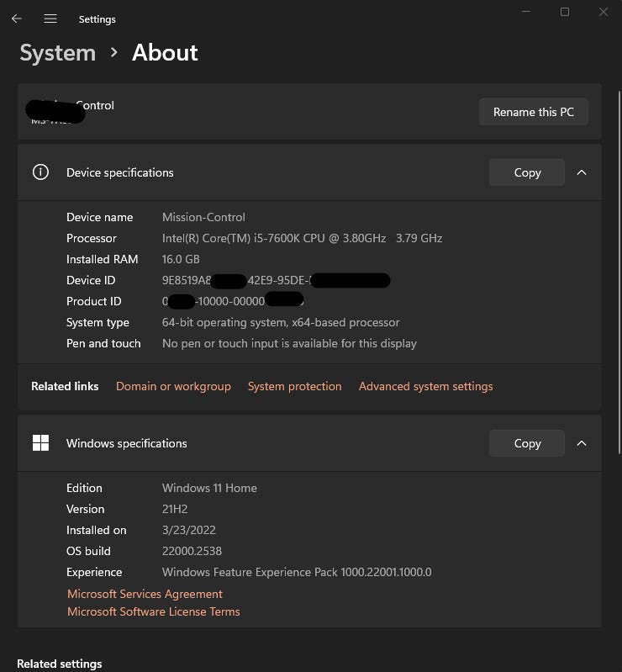Maximize the Settings window
The height and width of the screenshot is (672, 622).
point(565,12)
